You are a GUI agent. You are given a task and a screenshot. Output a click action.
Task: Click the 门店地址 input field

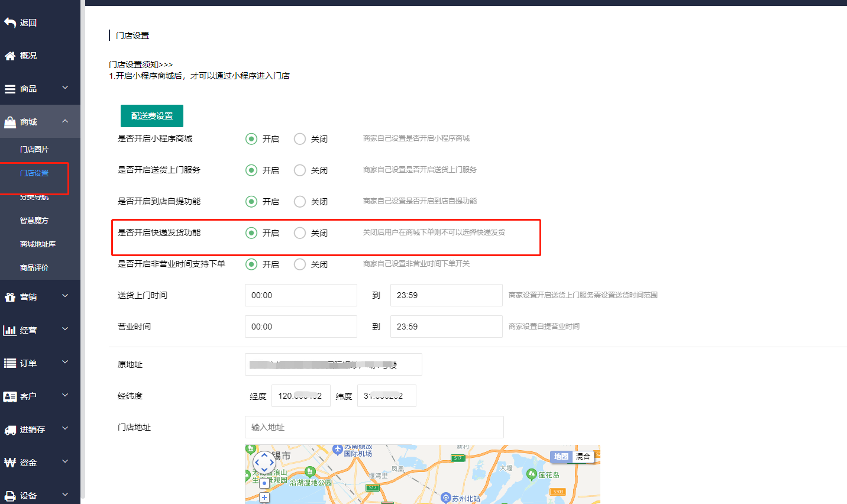pos(374,427)
